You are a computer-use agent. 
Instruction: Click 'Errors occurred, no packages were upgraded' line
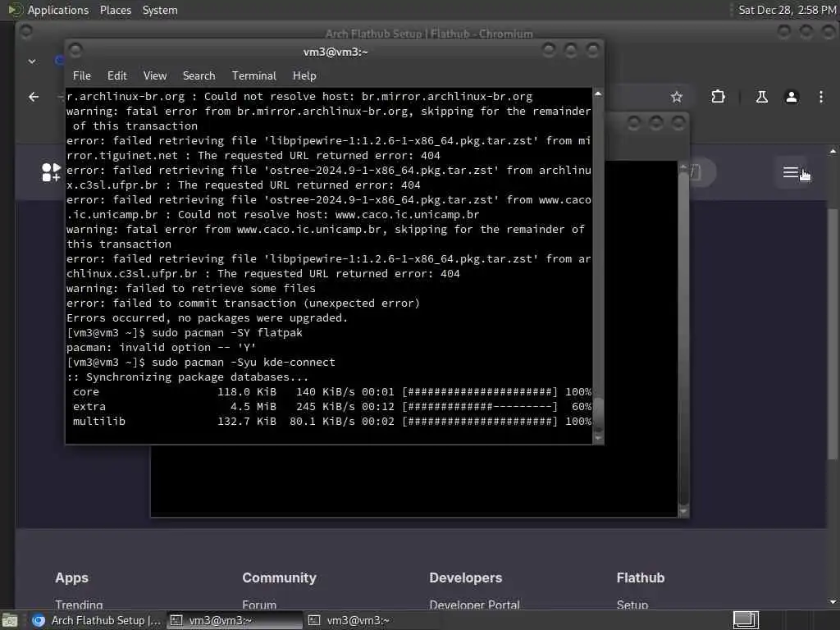pyautogui.click(x=207, y=318)
